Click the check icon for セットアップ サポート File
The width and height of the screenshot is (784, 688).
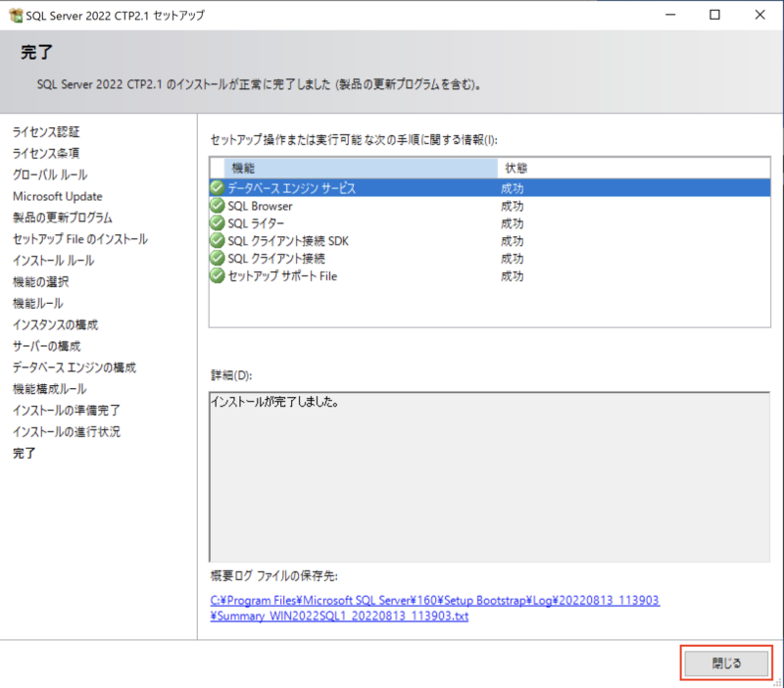tap(217, 275)
